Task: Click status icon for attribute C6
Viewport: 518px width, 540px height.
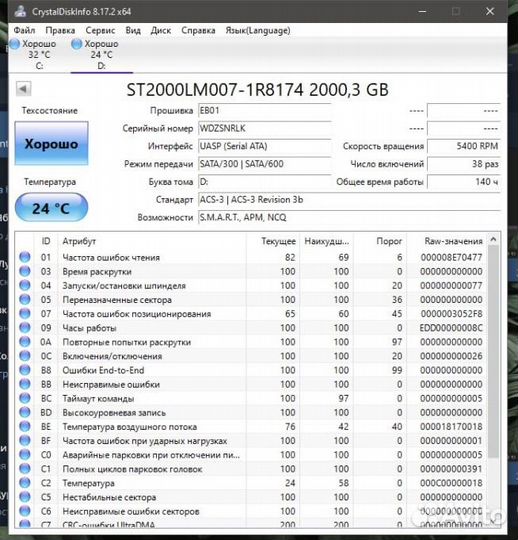Action: point(25,511)
